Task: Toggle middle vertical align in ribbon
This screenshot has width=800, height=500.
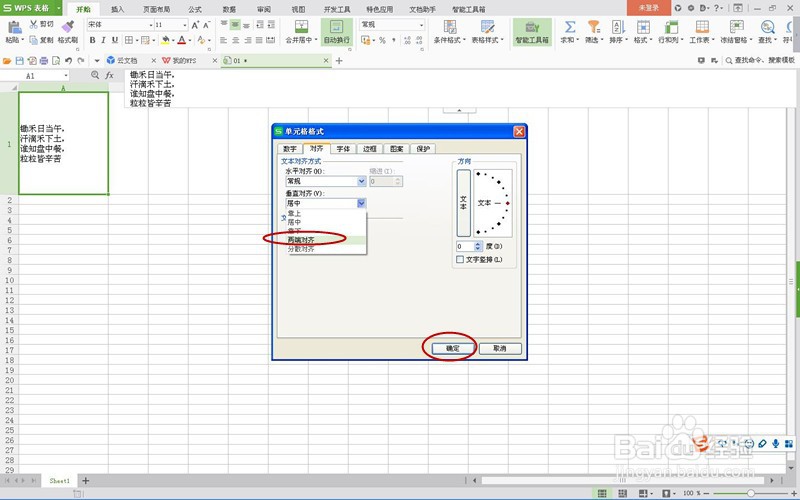Action: 235,24
